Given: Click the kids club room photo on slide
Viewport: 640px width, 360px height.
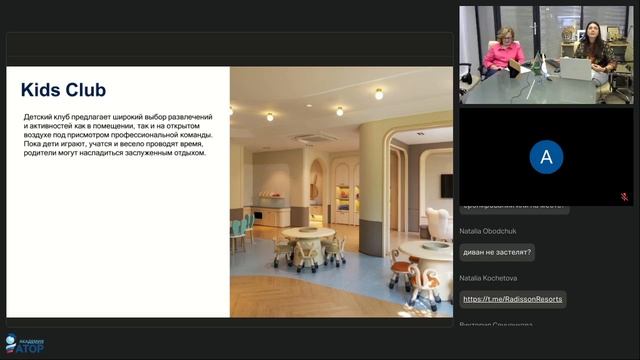Looking at the screenshot, I should pyautogui.click(x=342, y=192).
